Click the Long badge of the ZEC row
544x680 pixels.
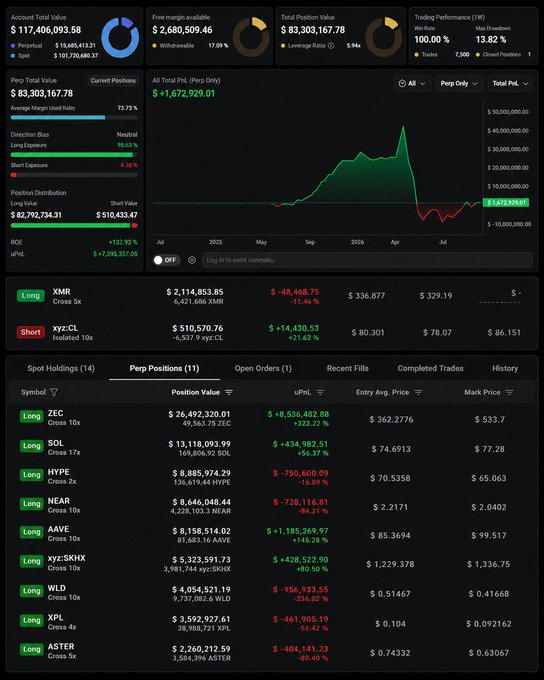[31, 416]
